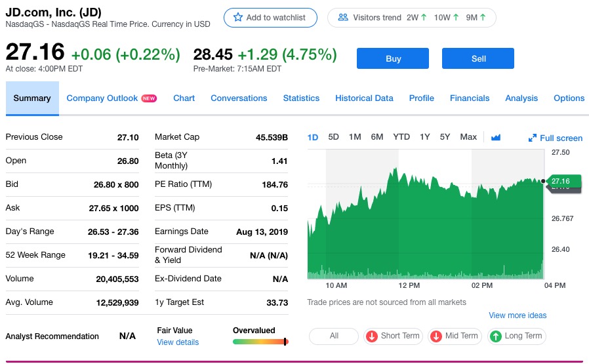The height and width of the screenshot is (364, 589).
Task: Switch chart range to 6M
Action: tap(376, 136)
